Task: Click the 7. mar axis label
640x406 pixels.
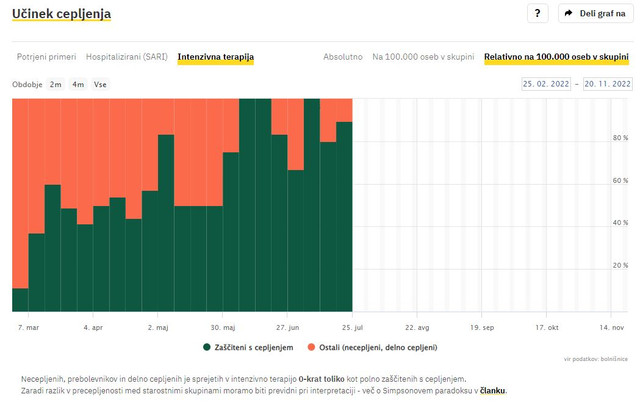Action: [29, 327]
